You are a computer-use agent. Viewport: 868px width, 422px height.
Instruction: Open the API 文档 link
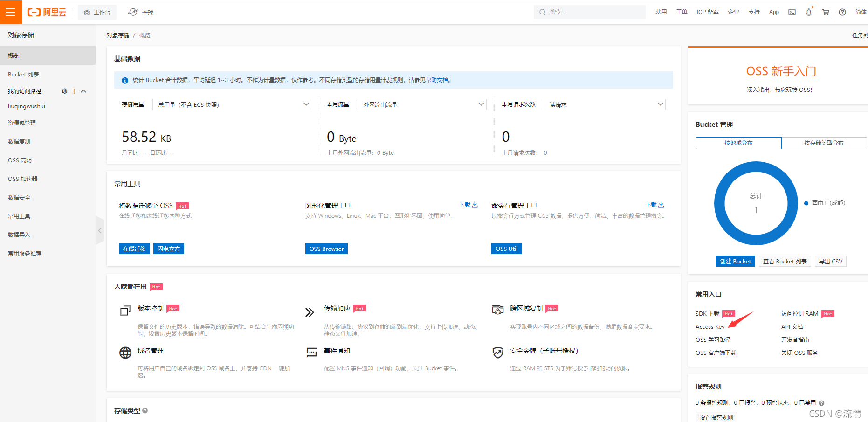792,327
